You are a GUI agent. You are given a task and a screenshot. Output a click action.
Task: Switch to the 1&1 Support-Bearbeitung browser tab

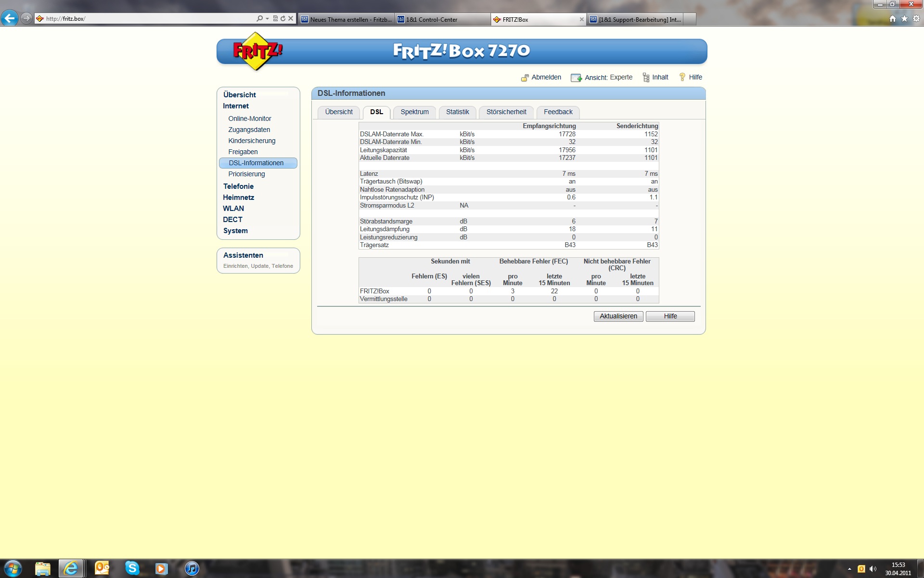(635, 19)
